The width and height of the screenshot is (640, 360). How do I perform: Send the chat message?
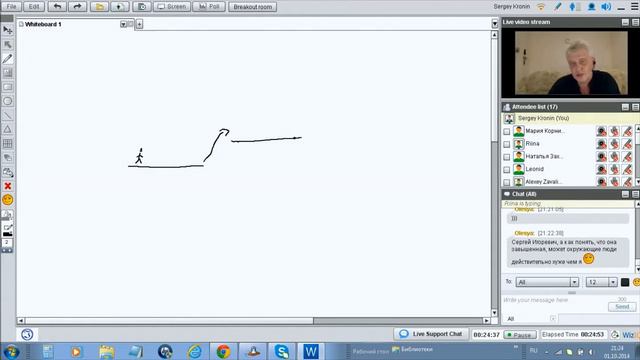622,307
